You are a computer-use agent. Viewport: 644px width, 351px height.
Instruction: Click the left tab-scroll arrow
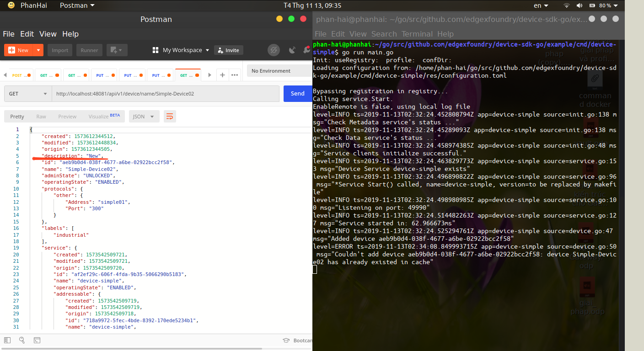pos(5,75)
